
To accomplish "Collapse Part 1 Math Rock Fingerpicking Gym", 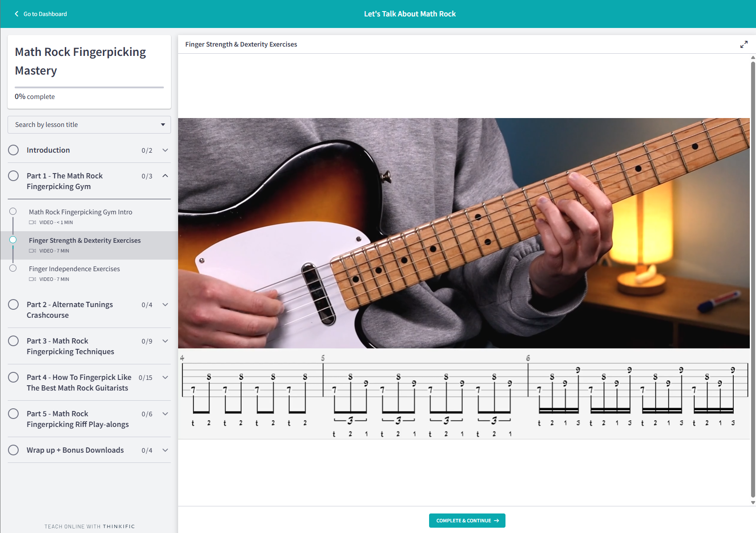I will click(165, 176).
